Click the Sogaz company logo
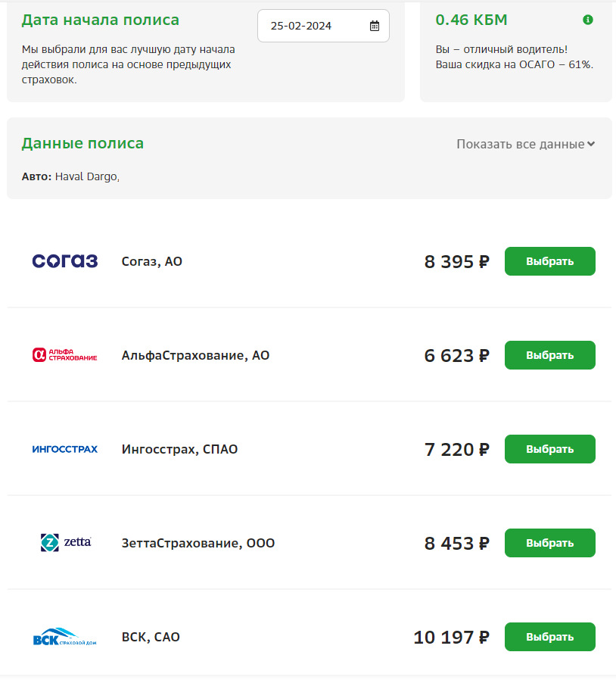The width and height of the screenshot is (616, 680). click(x=65, y=261)
